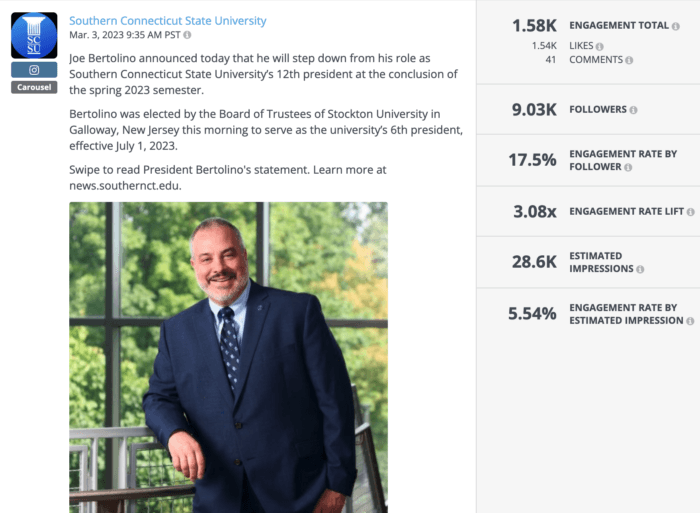Image resolution: width=700 pixels, height=513 pixels.
Task: Click the 17.5% engagement rate value
Action: [532, 160]
